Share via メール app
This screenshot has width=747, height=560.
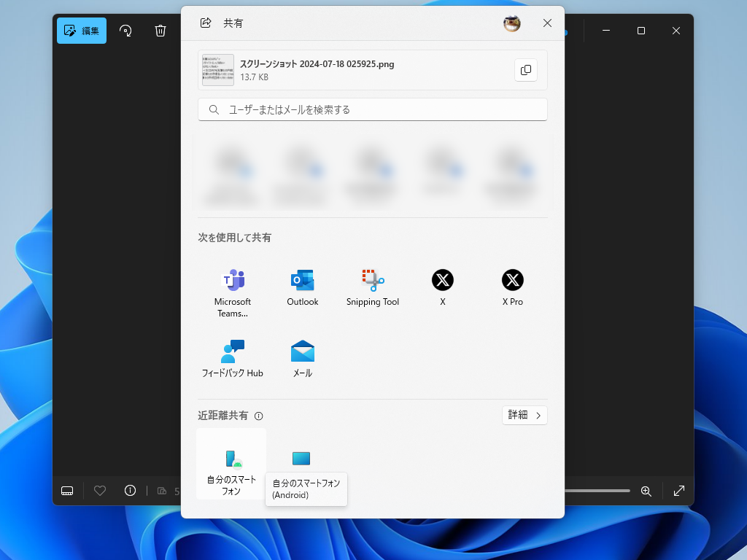pyautogui.click(x=303, y=359)
